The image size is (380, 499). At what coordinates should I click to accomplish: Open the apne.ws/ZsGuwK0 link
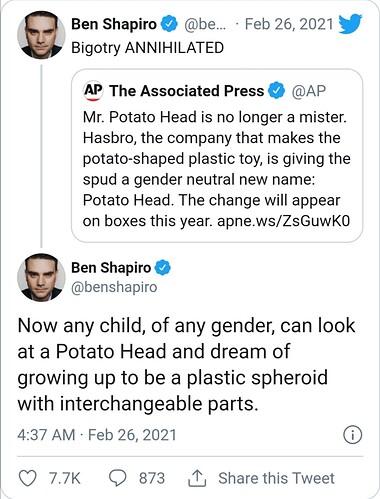(x=284, y=221)
